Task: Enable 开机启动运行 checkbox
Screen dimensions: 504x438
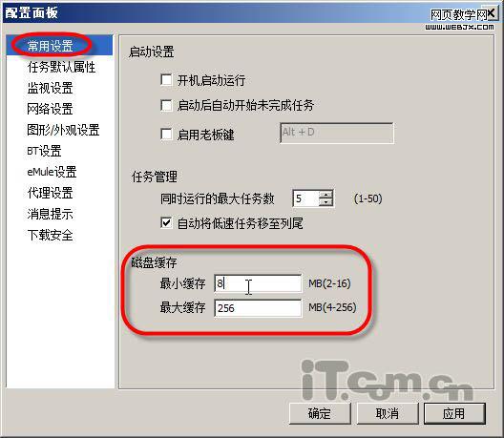Action: 166,80
